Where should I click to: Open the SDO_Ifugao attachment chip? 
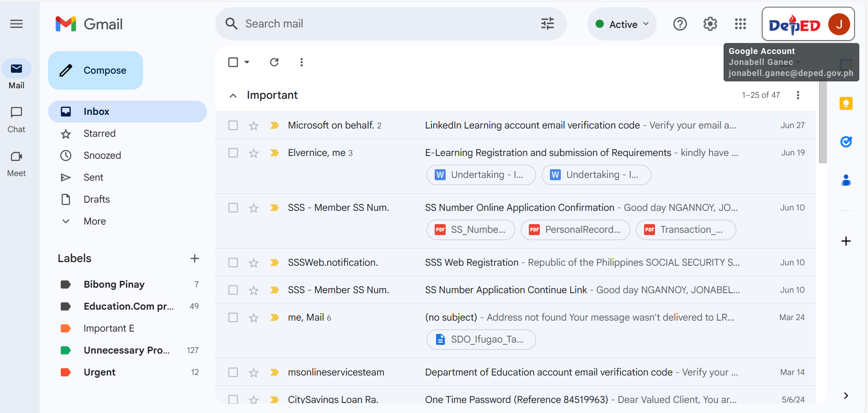pos(481,339)
